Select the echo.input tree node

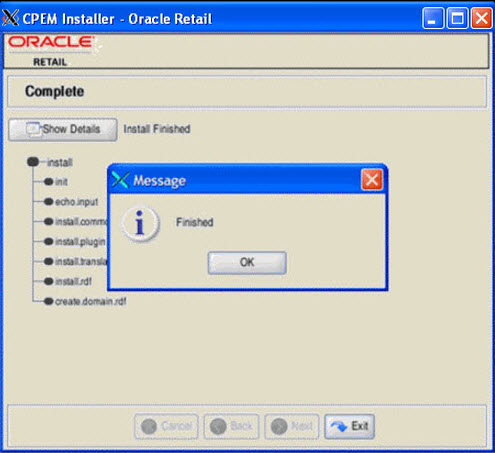[x=77, y=202]
